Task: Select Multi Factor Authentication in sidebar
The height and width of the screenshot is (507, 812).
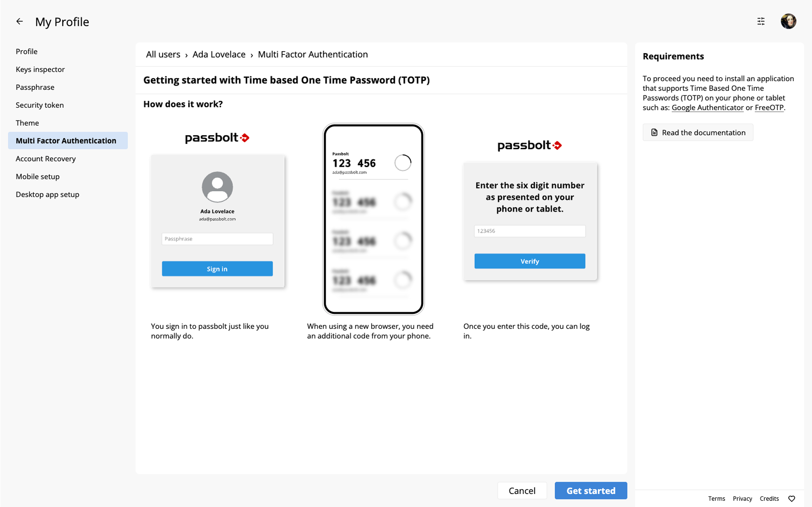Action: tap(68, 141)
